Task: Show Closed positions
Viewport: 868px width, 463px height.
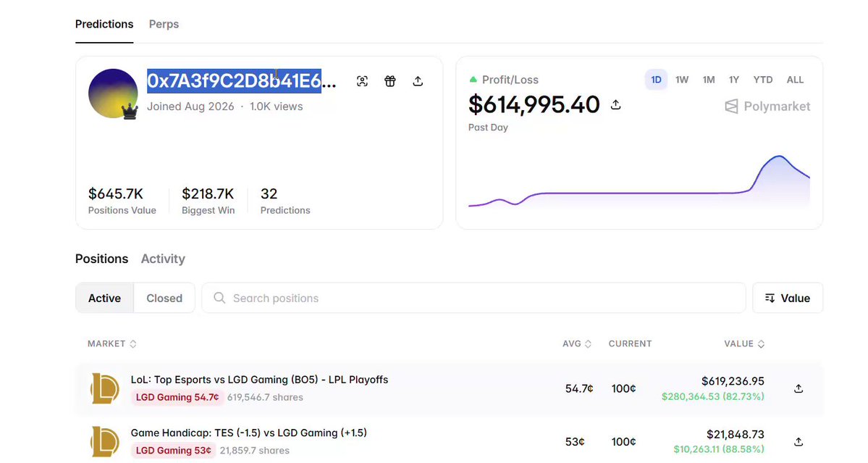Action: click(164, 298)
